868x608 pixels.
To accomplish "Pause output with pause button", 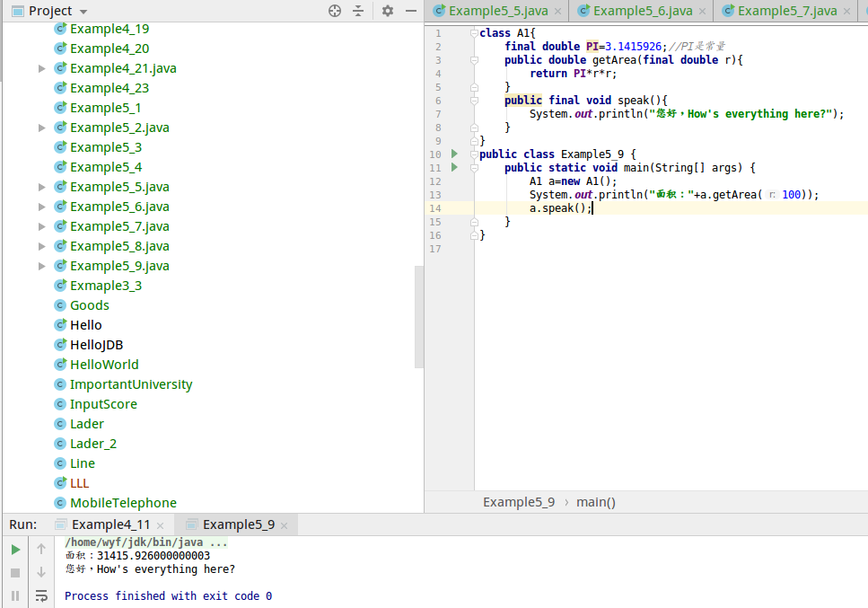I will (15, 595).
